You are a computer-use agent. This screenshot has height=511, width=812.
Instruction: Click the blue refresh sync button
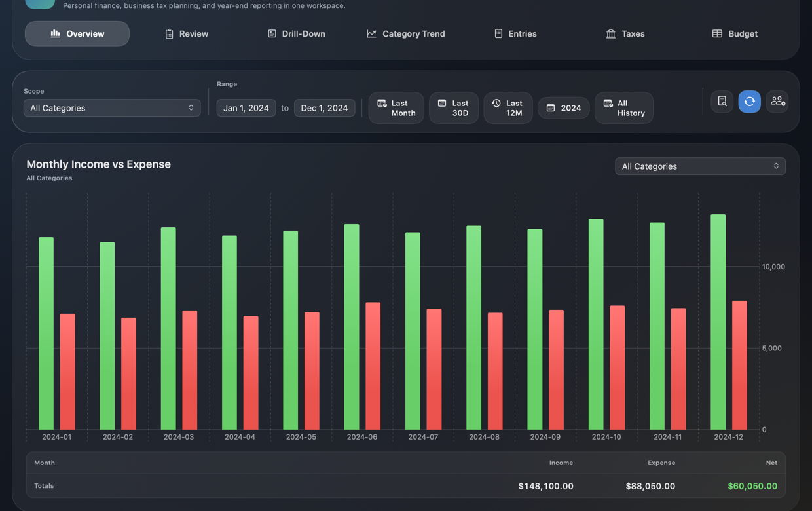(x=750, y=101)
